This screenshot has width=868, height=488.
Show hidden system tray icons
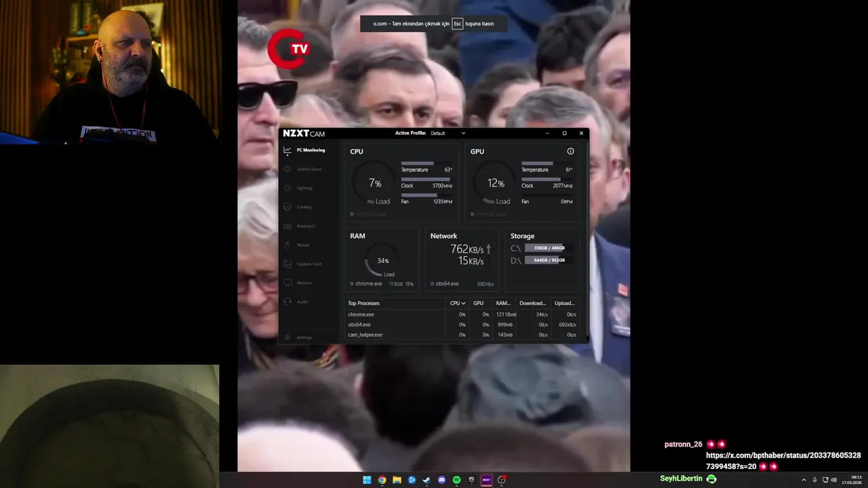tap(804, 480)
